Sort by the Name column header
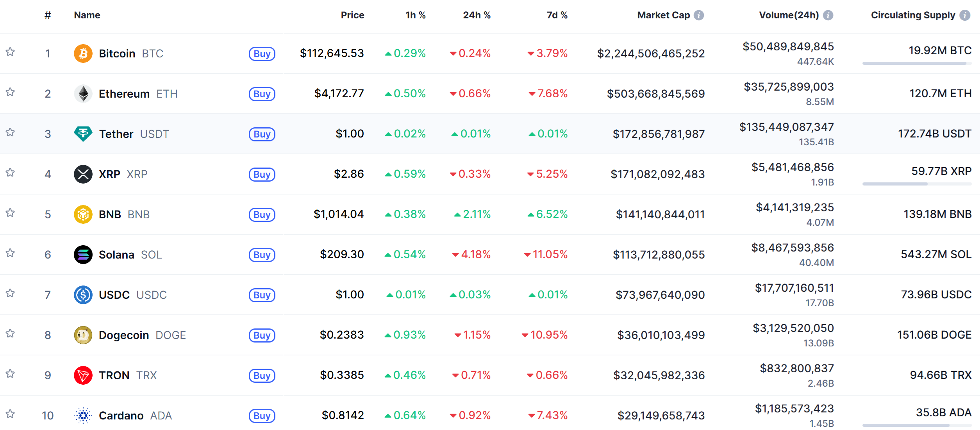The width and height of the screenshot is (980, 430). (87, 15)
